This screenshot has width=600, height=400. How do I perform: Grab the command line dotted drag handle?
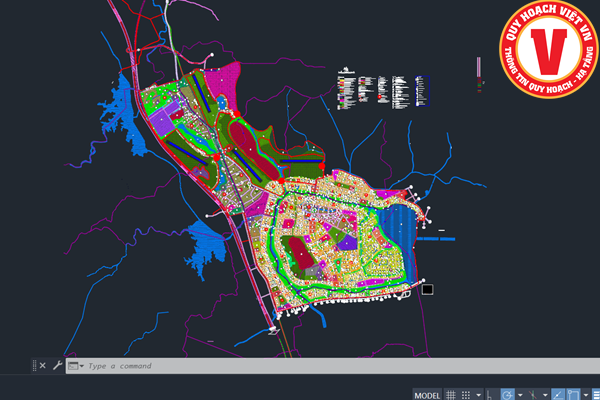[x=33, y=366]
